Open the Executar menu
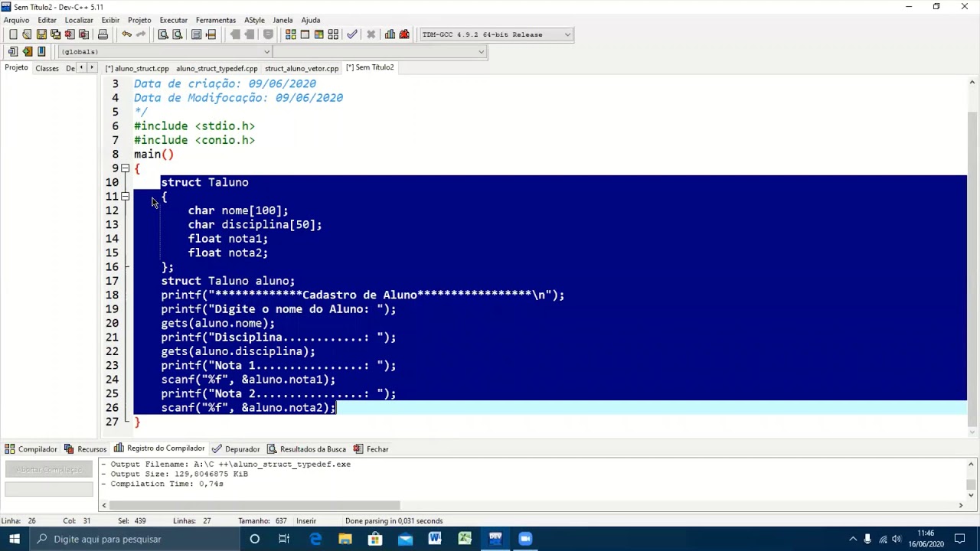The height and width of the screenshot is (551, 980). (x=173, y=20)
